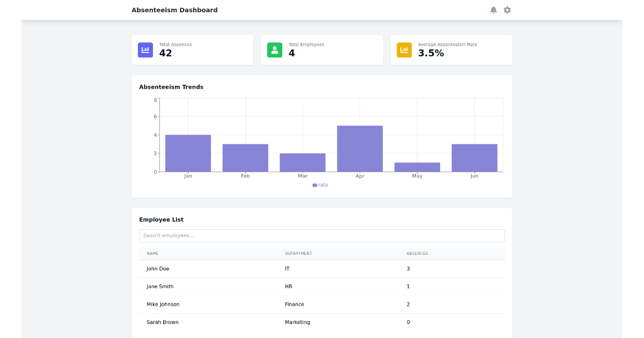
Task: Select John Doe in the employee list
Action: pyautogui.click(x=158, y=268)
